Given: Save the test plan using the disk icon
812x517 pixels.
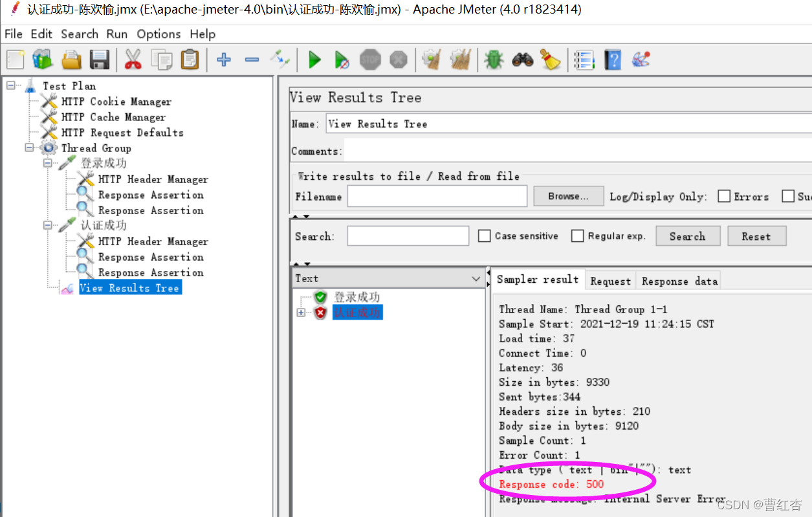Looking at the screenshot, I should tap(98, 60).
